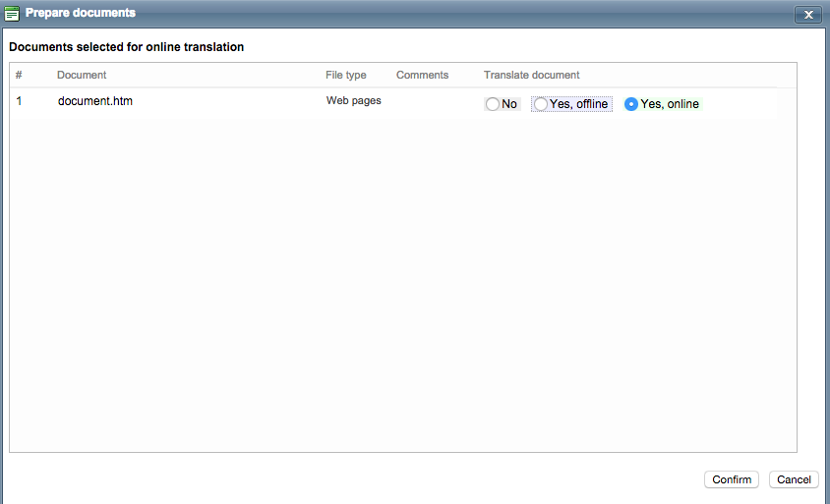Click the "Documents selected for online translation" heading
830x504 pixels.
[126, 46]
